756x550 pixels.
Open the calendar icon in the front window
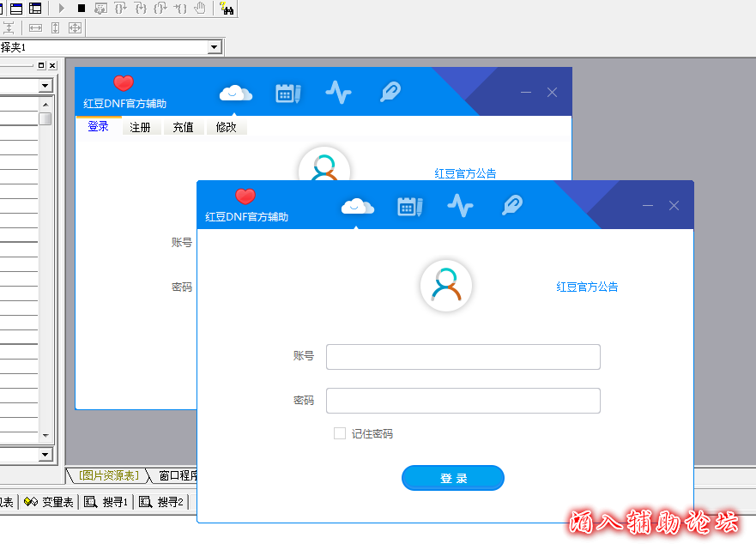point(409,206)
